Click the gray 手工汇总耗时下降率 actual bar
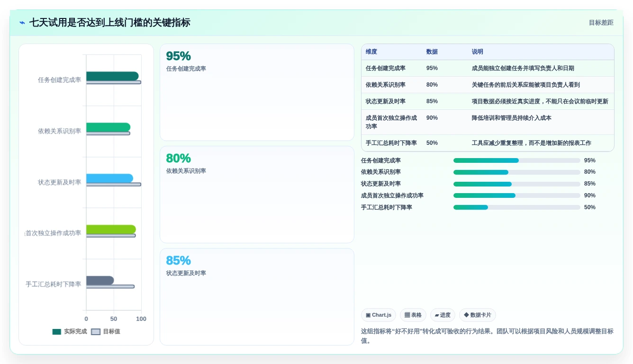This screenshot has width=633, height=364. pos(100,281)
